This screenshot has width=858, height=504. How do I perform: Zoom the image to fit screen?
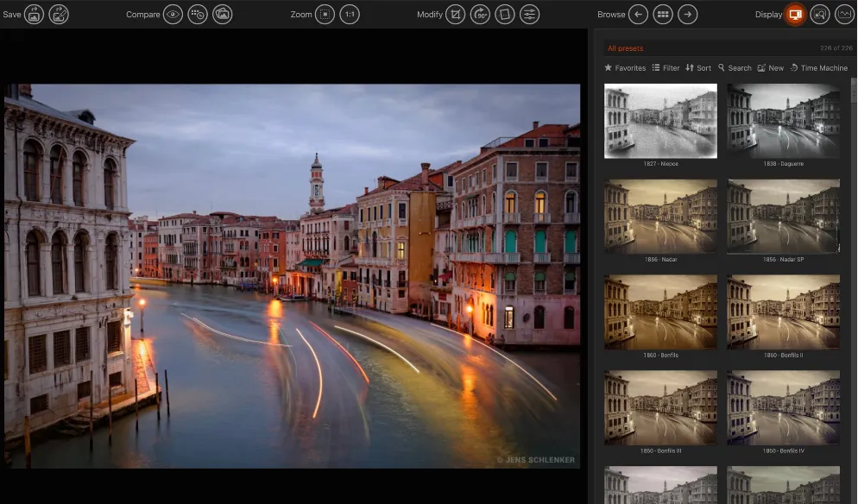[325, 15]
